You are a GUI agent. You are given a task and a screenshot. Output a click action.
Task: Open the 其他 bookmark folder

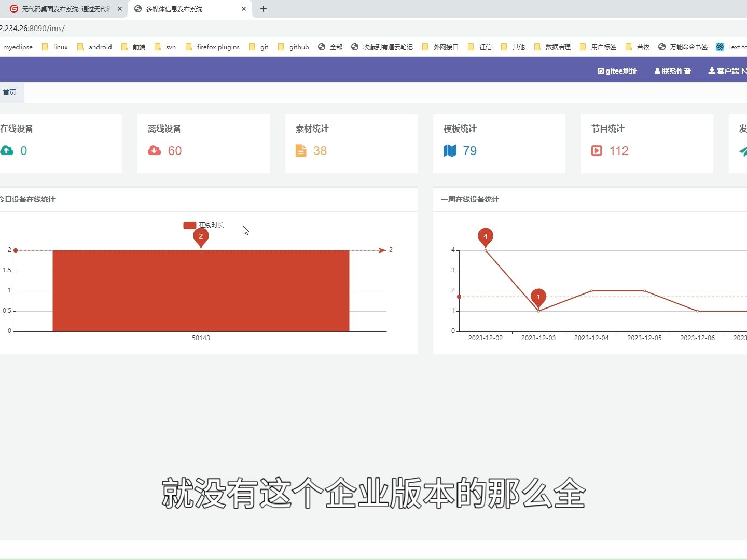point(513,47)
